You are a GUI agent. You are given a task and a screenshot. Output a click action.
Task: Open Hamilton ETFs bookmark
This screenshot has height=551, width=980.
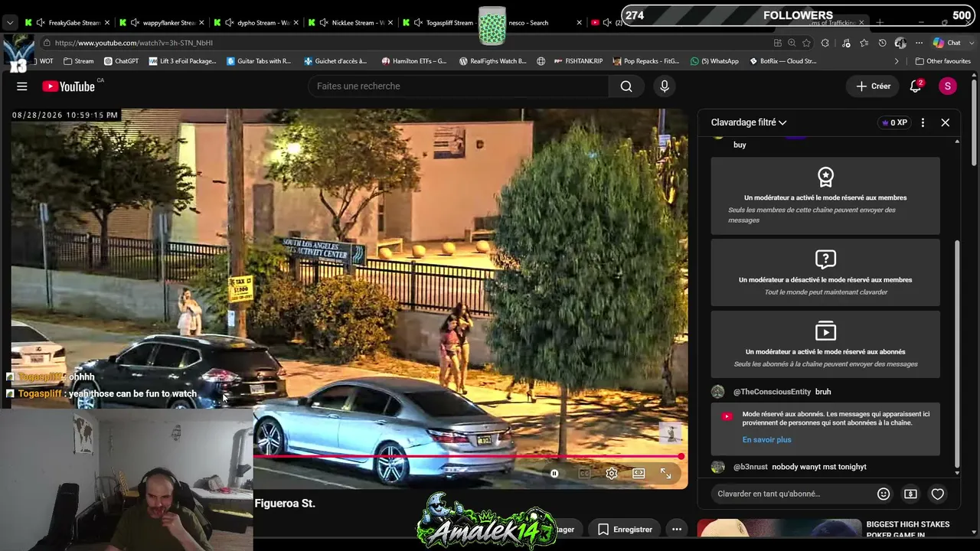pyautogui.click(x=414, y=61)
